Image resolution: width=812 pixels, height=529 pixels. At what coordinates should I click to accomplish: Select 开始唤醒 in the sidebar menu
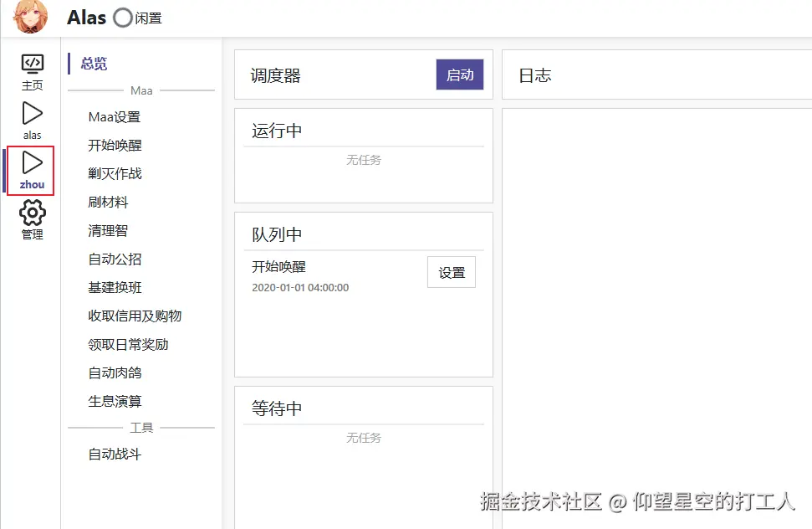(x=115, y=145)
